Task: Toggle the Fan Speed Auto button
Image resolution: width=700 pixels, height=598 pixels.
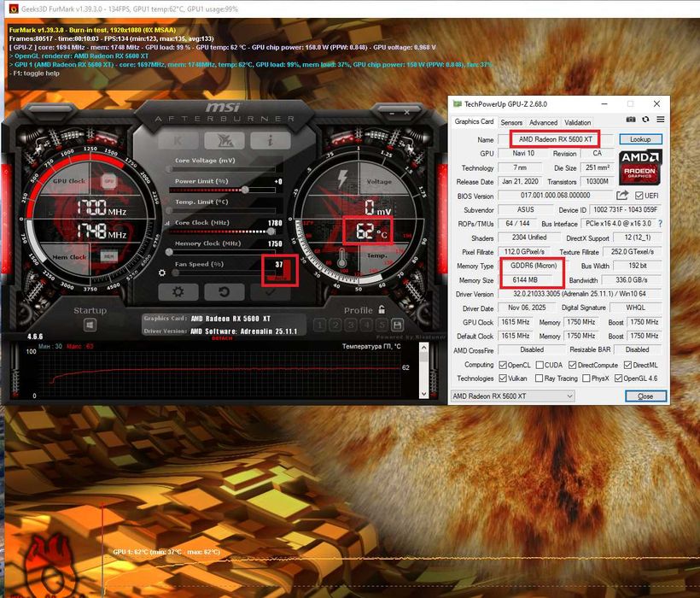Action: pos(279,278)
